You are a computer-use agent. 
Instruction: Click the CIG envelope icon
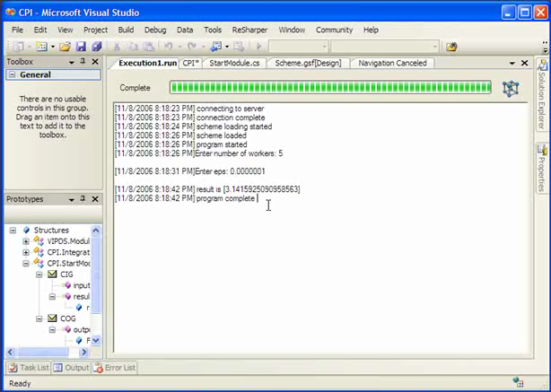[52, 274]
